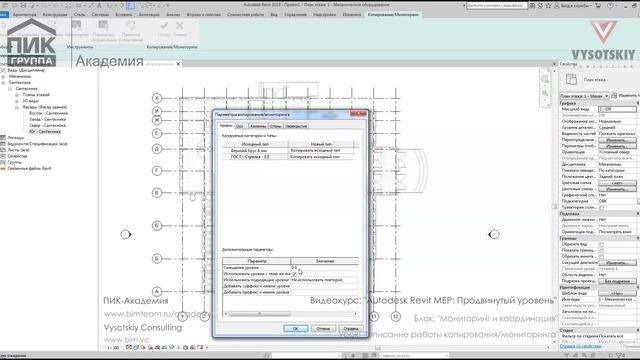Collapse the Идентификация properties section
The width and height of the screenshot is (640, 360).
tap(638, 287)
